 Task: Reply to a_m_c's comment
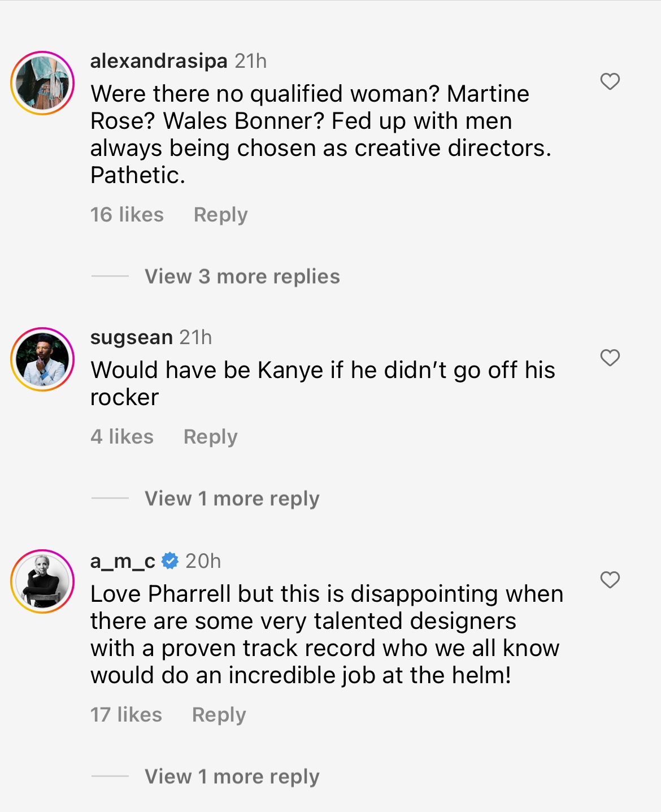[219, 715]
